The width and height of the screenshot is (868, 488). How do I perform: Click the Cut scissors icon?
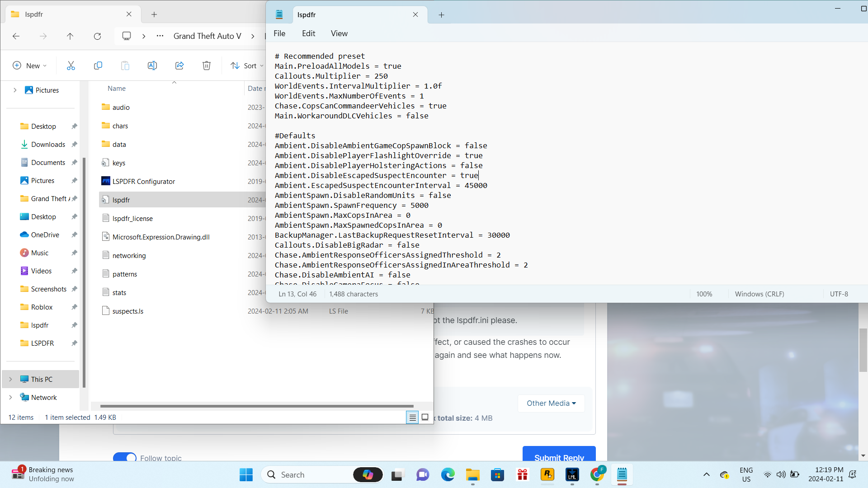point(71,66)
